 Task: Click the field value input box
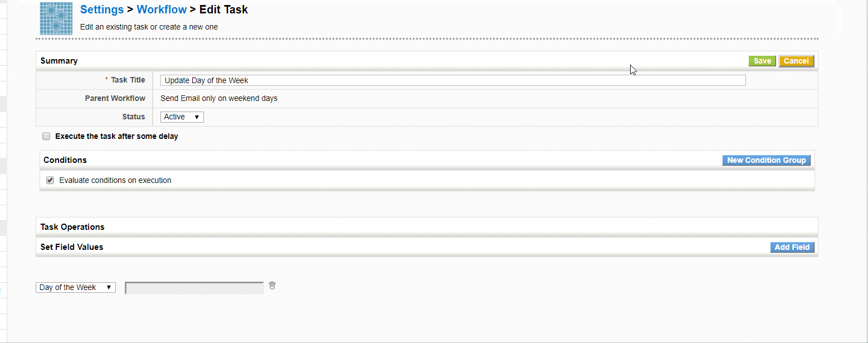coord(194,288)
